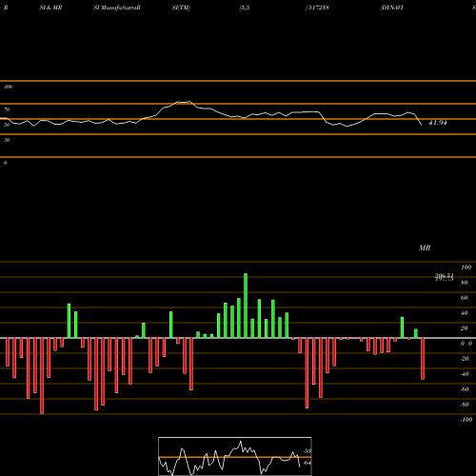
Task: Click the positive 80 label on the MR axis
Action: [x=465, y=283]
